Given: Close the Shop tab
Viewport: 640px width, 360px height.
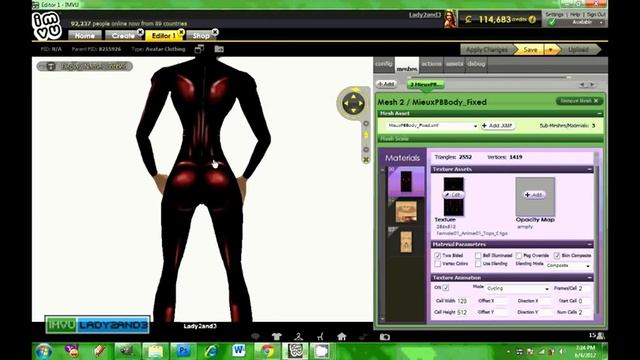Looking at the screenshot, I should (x=215, y=31).
